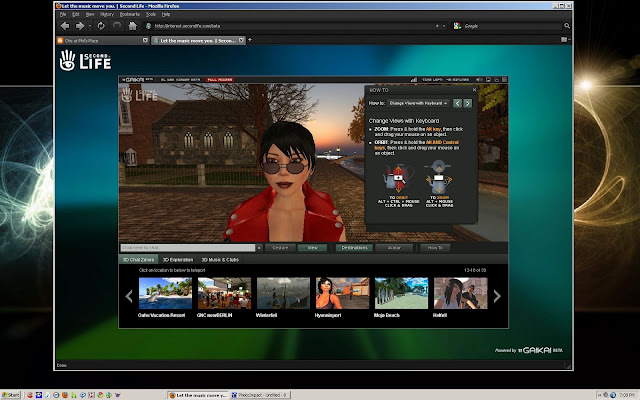Teleport to Oahu Vacation Resort thumbnail

(165, 293)
